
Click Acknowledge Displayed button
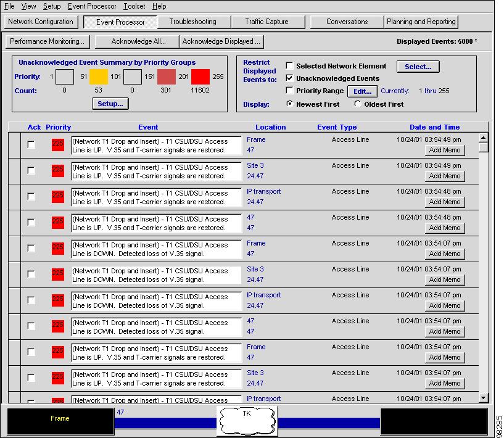pos(221,41)
